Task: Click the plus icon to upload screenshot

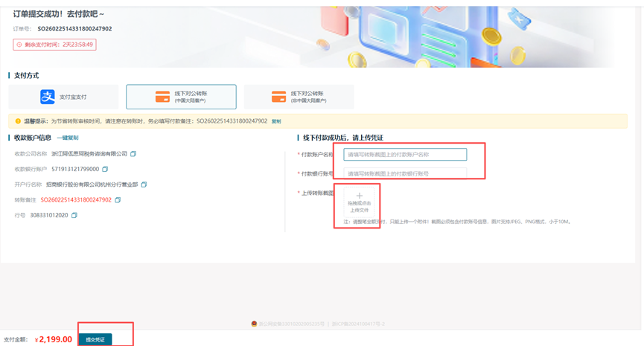Action: pos(360,196)
